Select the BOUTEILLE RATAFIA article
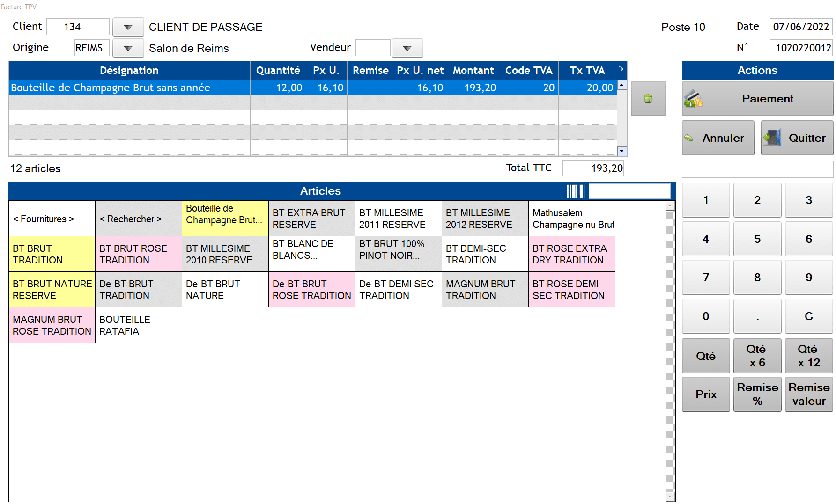Viewport: 836px width, 504px height. [x=139, y=325]
